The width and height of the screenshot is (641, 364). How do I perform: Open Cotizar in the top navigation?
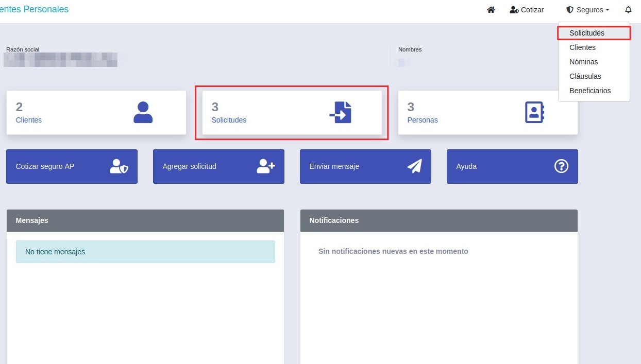point(527,10)
